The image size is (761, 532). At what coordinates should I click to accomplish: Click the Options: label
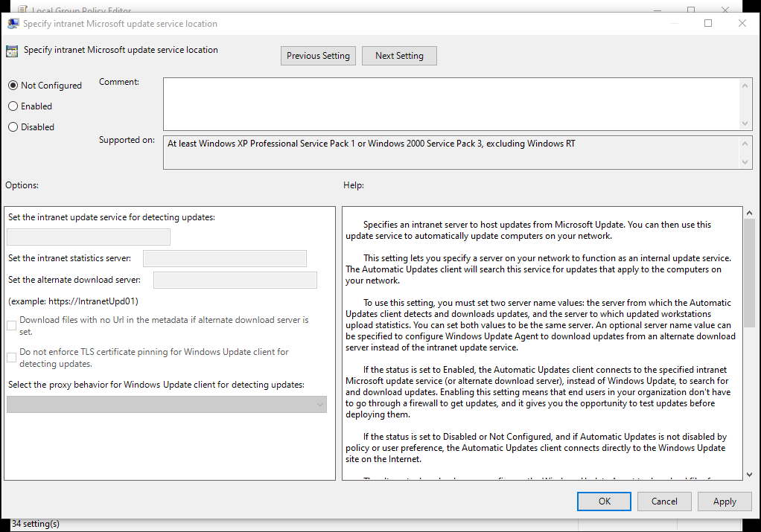pos(22,185)
